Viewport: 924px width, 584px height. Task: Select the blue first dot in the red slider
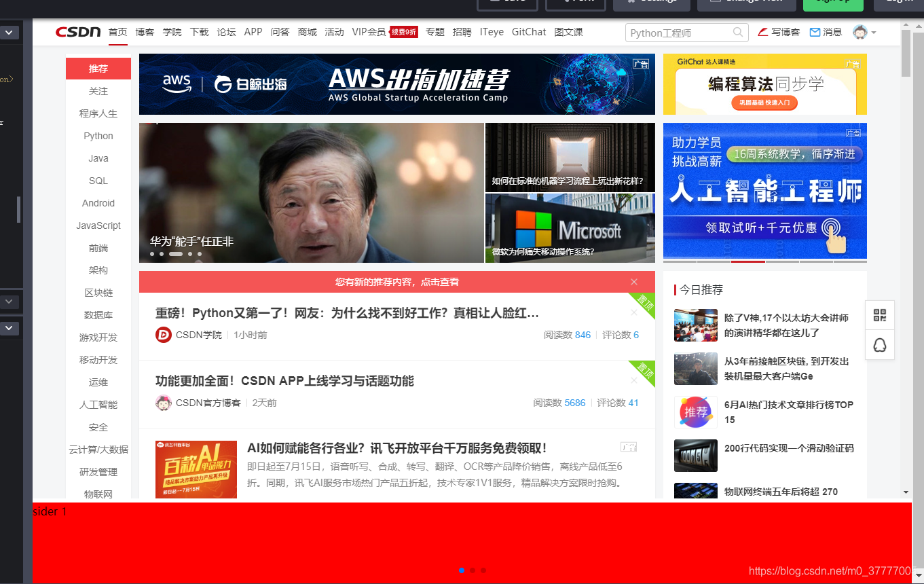pos(462,570)
